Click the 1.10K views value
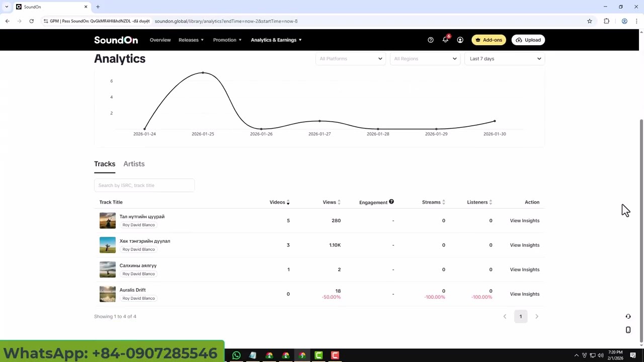 pos(335,245)
